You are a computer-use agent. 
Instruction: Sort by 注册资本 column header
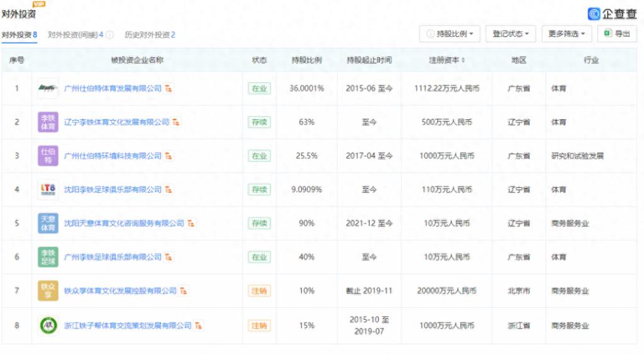447,60
